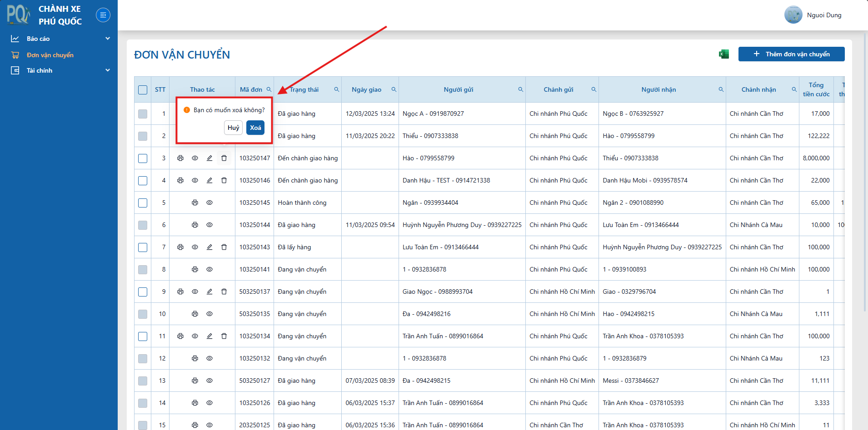Click the Tổng tiền cước column header
Viewport: 868px width, 430px height.
click(x=816, y=89)
